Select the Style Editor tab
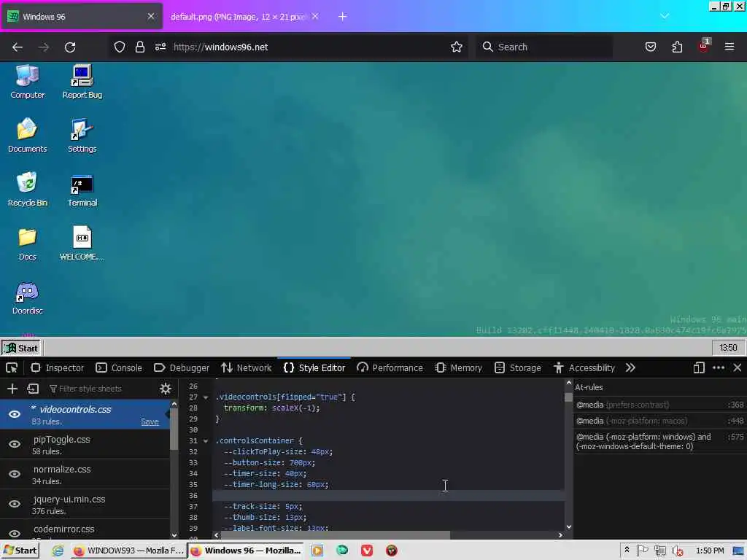This screenshot has height=560, width=747. (x=314, y=367)
